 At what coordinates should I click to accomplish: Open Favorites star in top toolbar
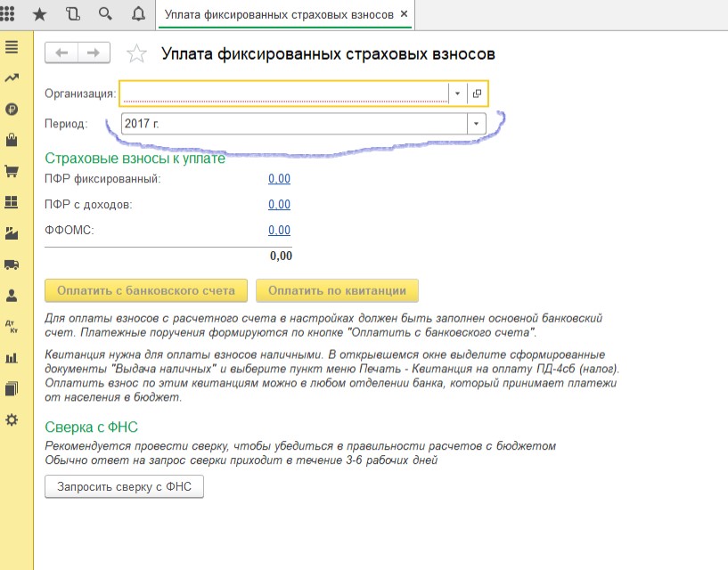pyautogui.click(x=39, y=14)
